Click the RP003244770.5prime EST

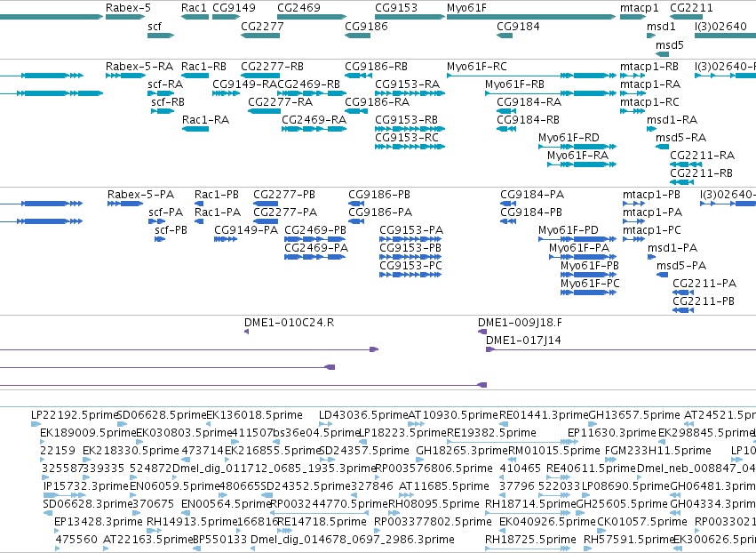319,513
